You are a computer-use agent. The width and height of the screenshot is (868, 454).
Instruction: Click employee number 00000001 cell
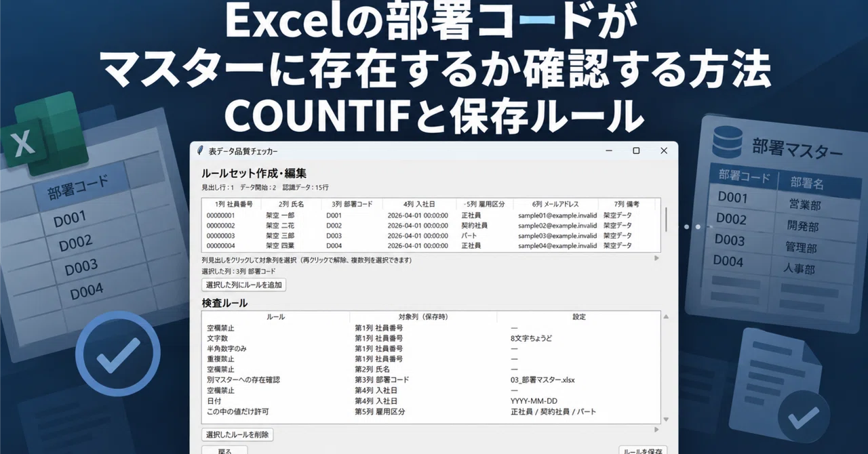pos(220,215)
